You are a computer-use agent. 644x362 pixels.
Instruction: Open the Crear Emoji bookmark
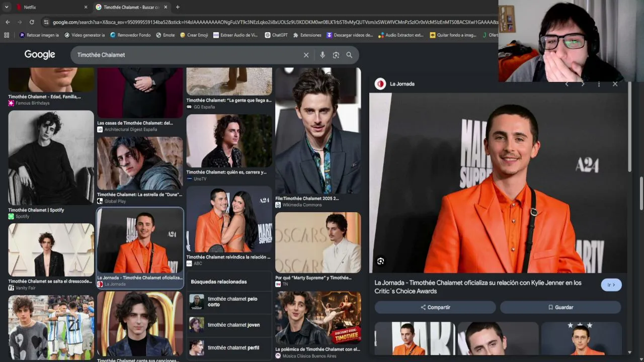point(194,35)
